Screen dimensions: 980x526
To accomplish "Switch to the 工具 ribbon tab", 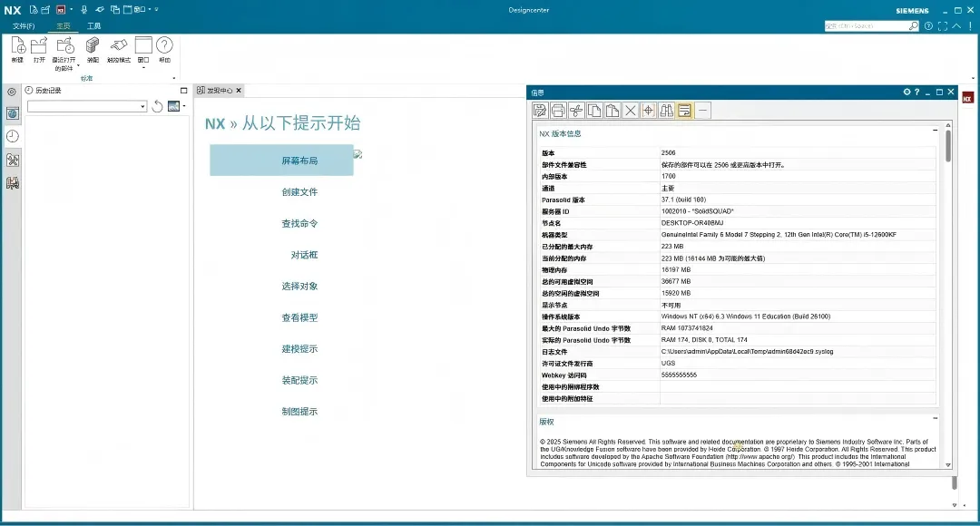I will tap(93, 26).
